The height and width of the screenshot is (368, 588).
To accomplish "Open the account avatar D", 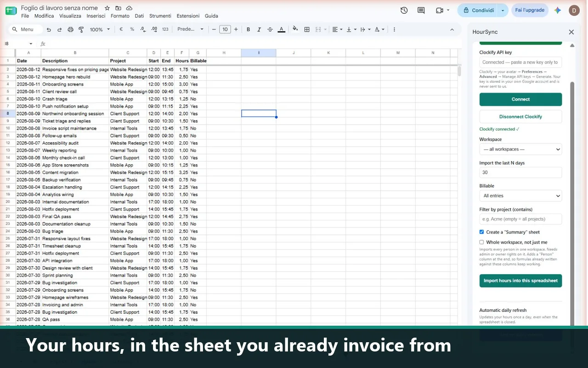I will click(x=574, y=10).
